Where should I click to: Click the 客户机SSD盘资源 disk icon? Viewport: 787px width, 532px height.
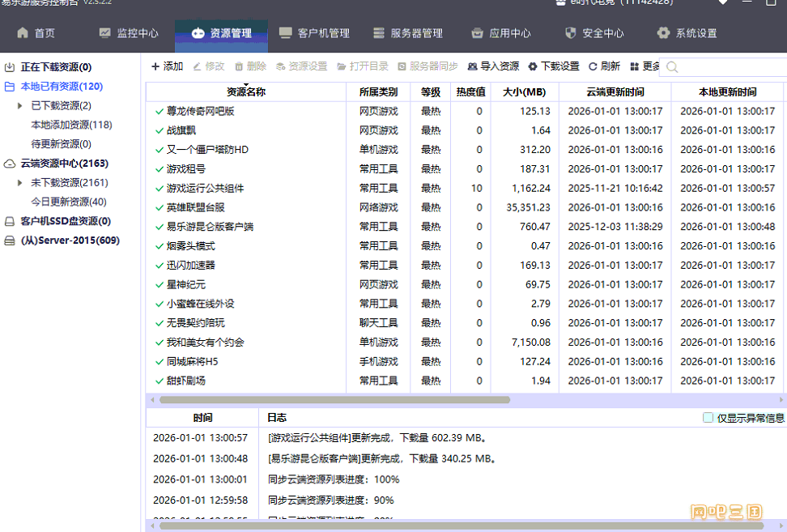pos(10,221)
